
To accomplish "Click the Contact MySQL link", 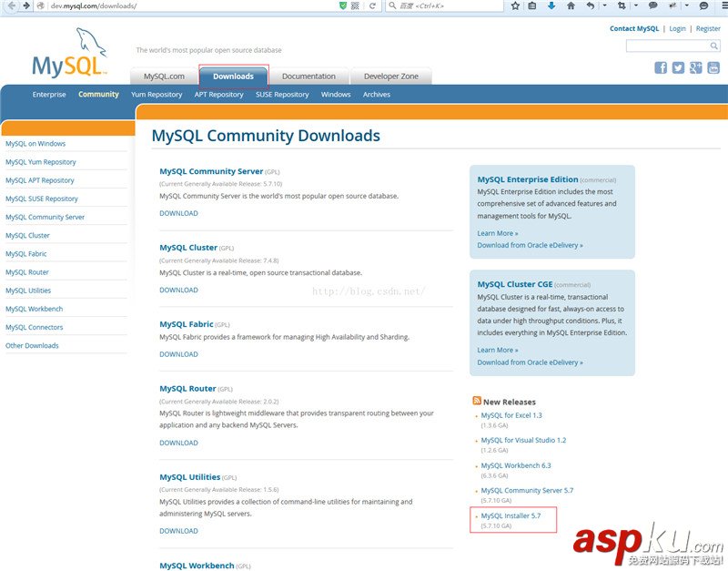I will (x=634, y=28).
